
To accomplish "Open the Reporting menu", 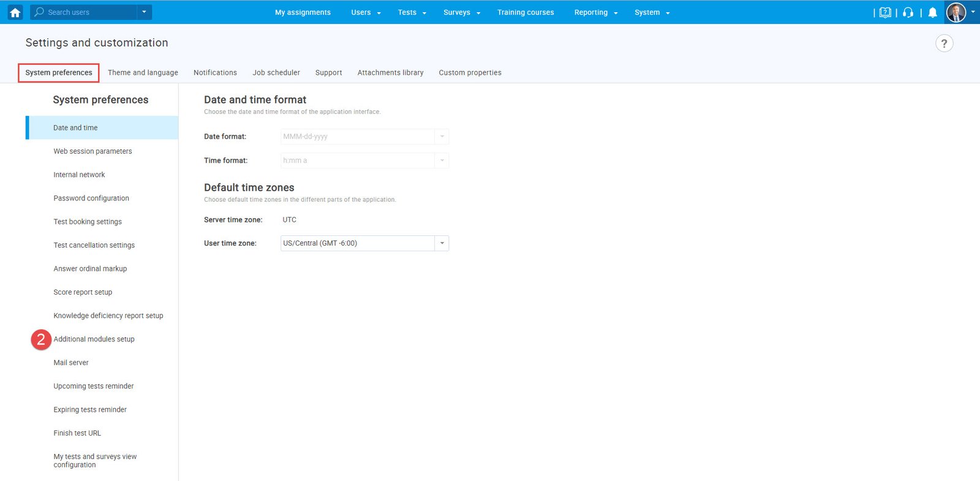I will [595, 12].
